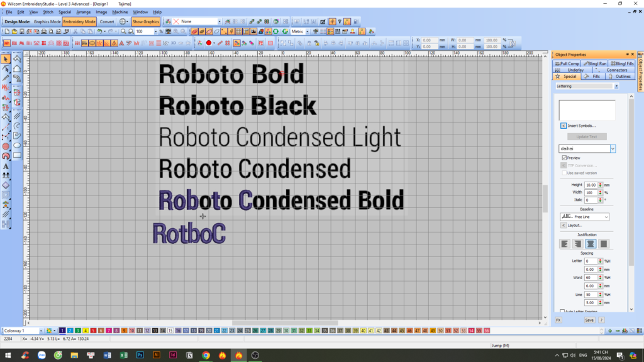Select the Circle digitizing tool in toolbox
The image size is (644, 362).
pyautogui.click(x=6, y=146)
